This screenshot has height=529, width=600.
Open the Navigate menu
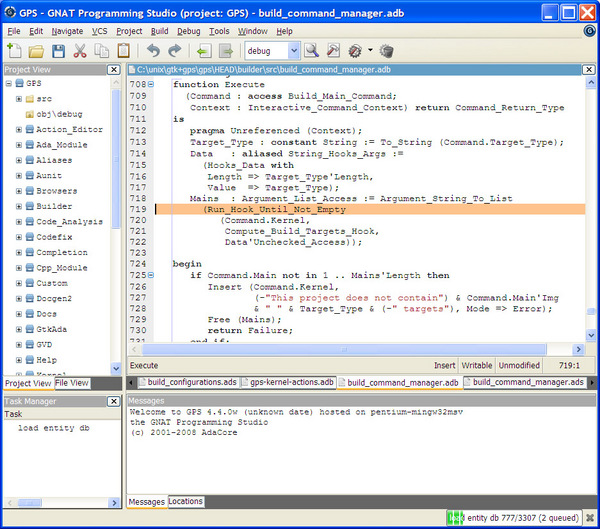pyautogui.click(x=68, y=31)
